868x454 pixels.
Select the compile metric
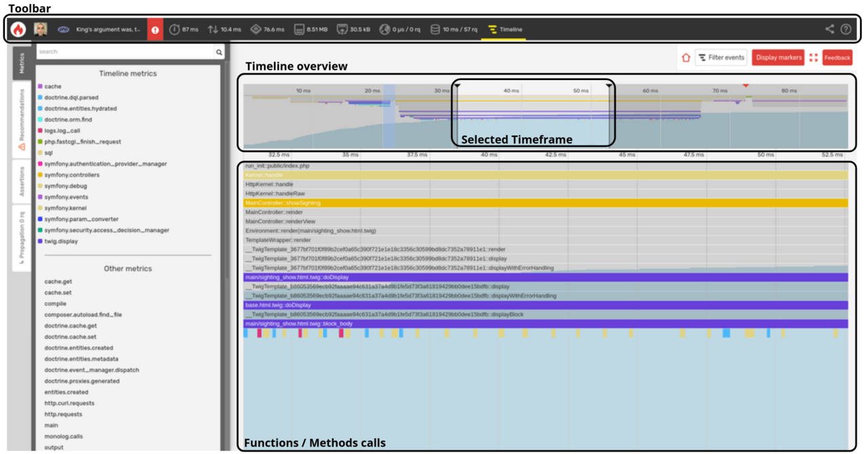pos(56,304)
